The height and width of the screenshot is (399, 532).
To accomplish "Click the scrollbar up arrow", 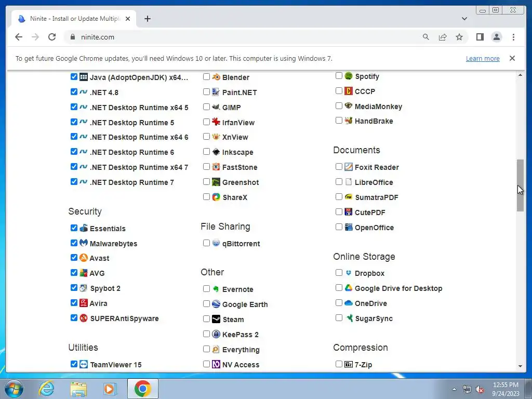I will pyautogui.click(x=520, y=75).
